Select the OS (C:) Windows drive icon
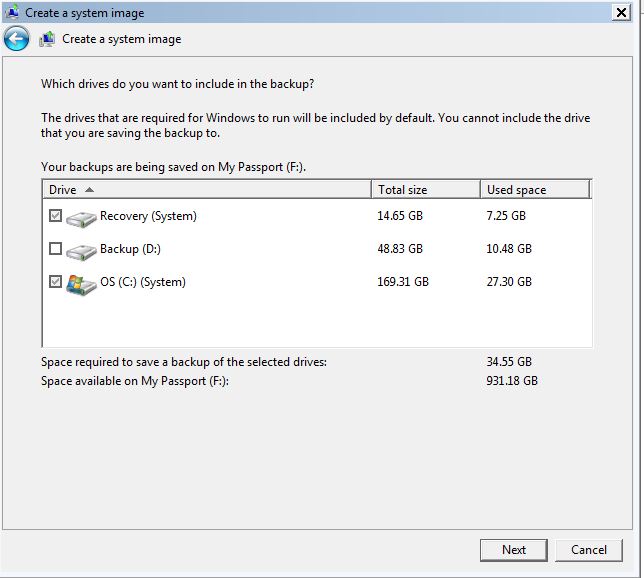This screenshot has height=578, width=644. (x=81, y=285)
